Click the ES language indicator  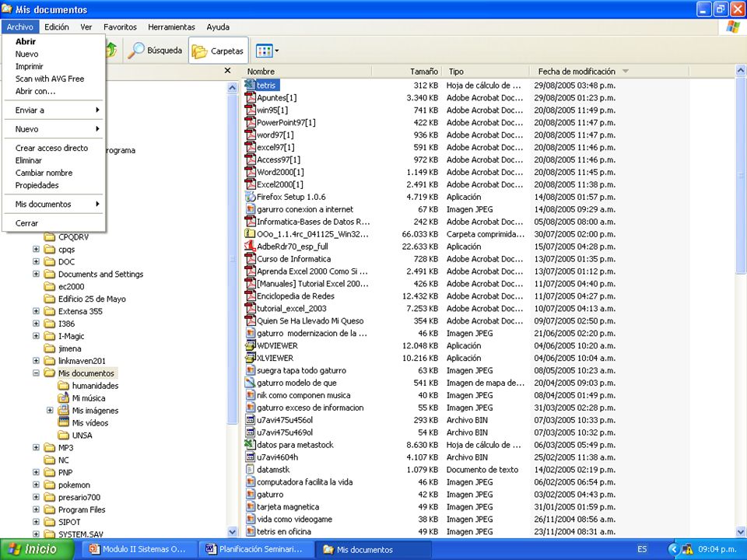click(x=642, y=549)
